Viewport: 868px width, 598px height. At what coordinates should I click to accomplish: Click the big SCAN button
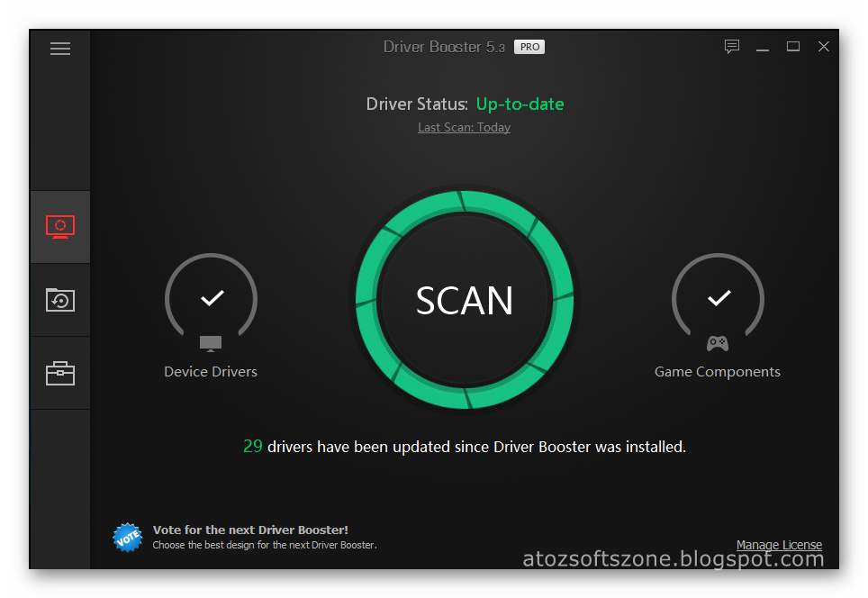tap(465, 300)
